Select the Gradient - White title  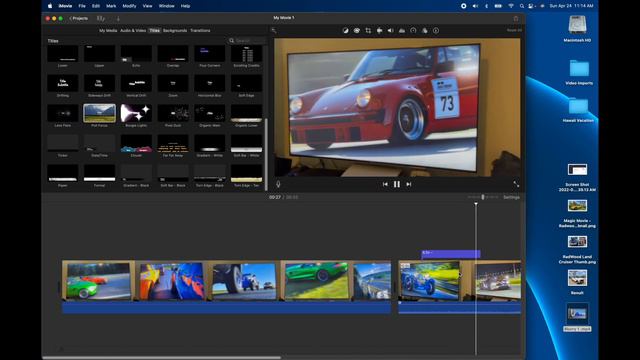click(x=209, y=143)
